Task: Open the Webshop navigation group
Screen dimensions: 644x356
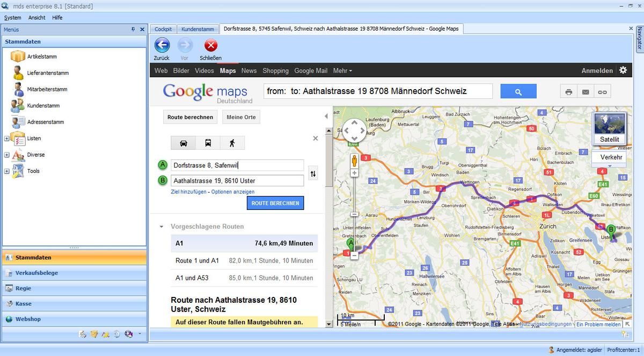Action: (x=74, y=319)
